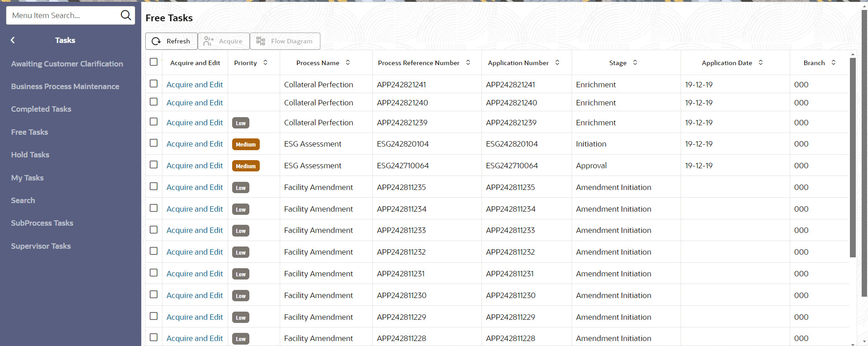Viewport: 868px width, 346px height.
Task: Click Acquire and Edit for APP242821240
Action: [x=195, y=103]
